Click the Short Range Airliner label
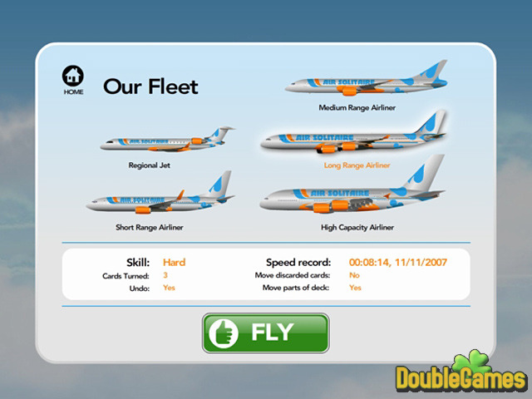Viewport: 532px width, 399px height. pyautogui.click(x=150, y=227)
